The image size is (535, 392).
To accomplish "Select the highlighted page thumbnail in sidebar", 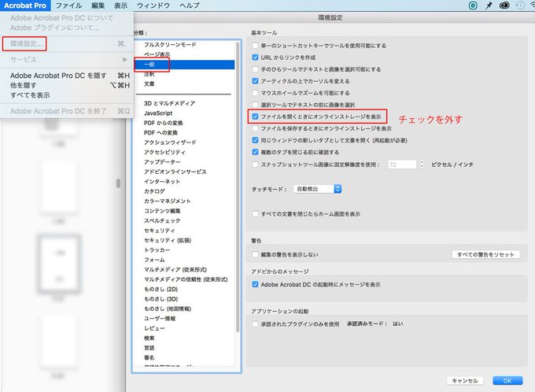I will pyautogui.click(x=59, y=264).
